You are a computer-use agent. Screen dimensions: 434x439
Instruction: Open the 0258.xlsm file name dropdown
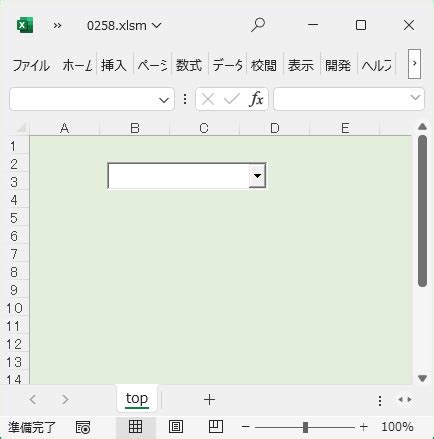(124, 26)
